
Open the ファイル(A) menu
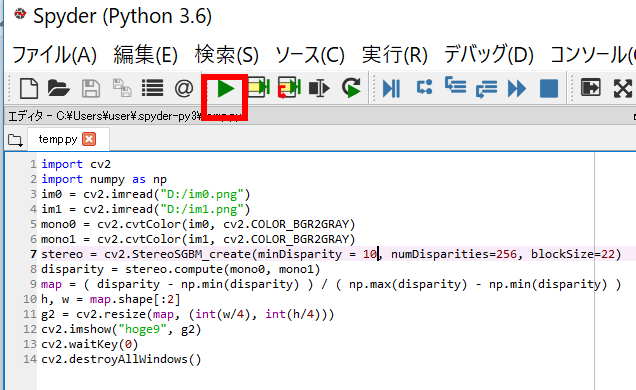coord(54,54)
